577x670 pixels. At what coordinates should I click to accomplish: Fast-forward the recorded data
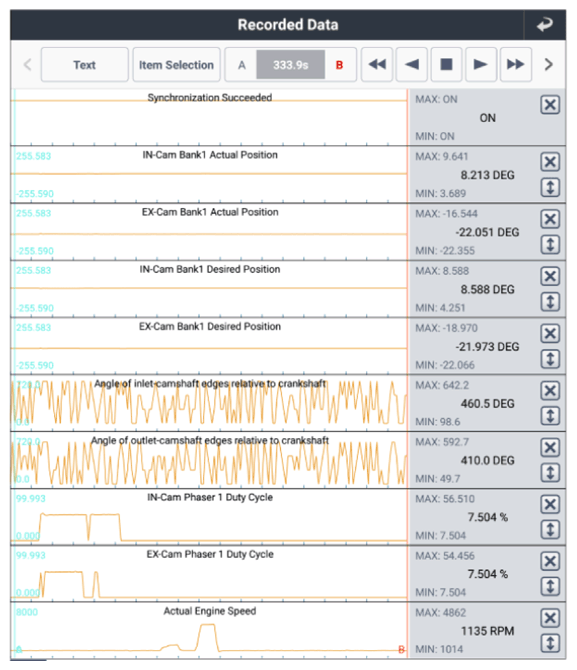(515, 65)
